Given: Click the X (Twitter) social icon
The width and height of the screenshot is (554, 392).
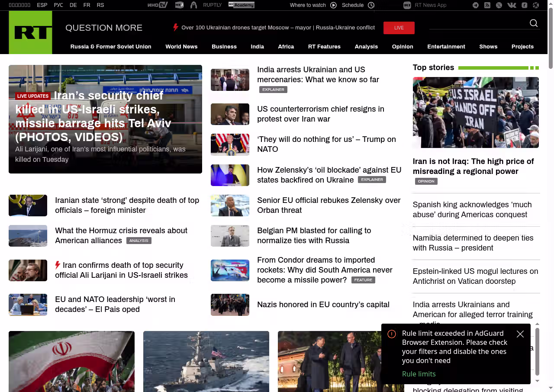Looking at the screenshot, I should 499,5.
